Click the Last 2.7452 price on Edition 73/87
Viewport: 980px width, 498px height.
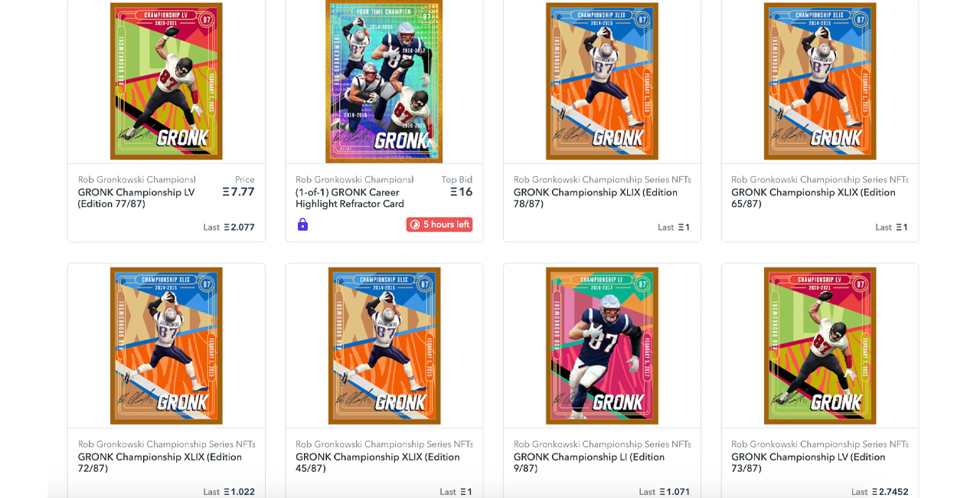[x=880, y=492]
